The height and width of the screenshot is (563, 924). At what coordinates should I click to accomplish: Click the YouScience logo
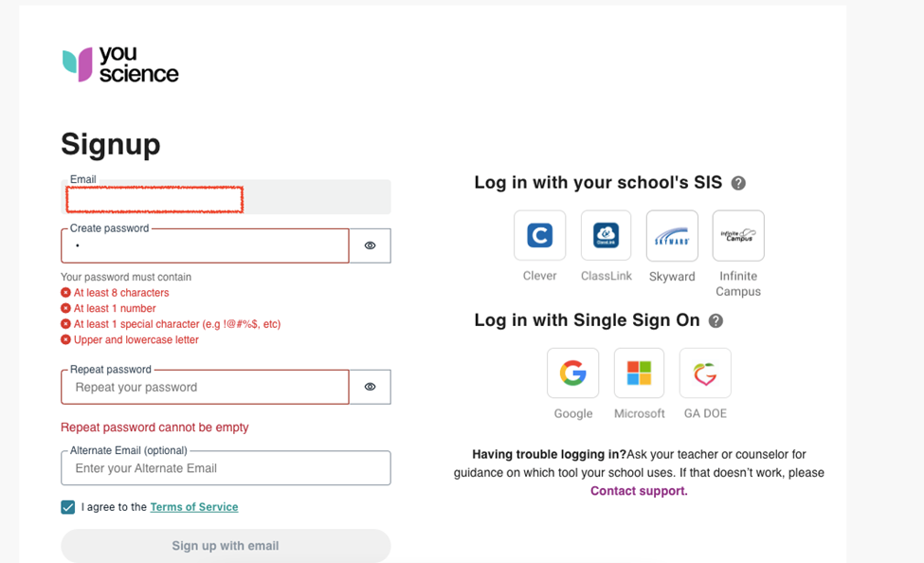click(x=120, y=64)
